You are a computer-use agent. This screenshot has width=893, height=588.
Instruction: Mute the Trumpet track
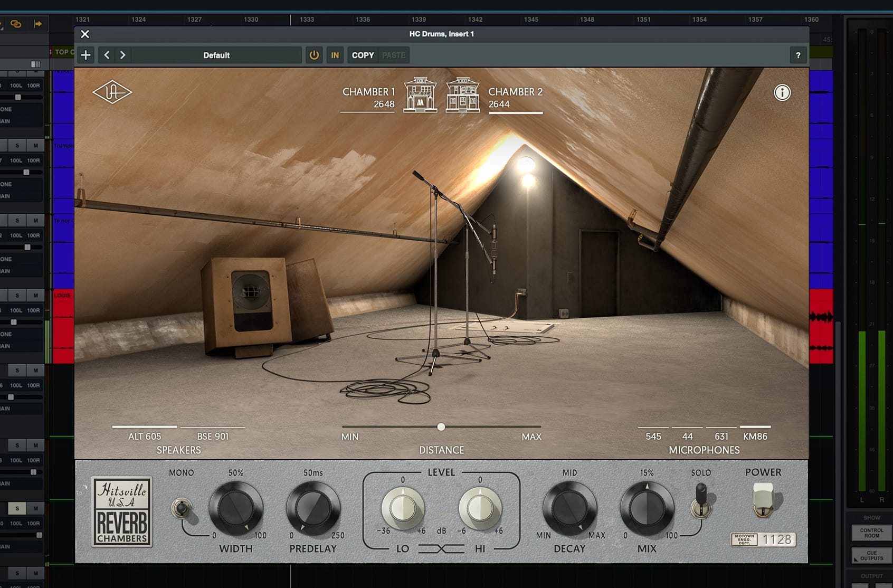(35, 146)
